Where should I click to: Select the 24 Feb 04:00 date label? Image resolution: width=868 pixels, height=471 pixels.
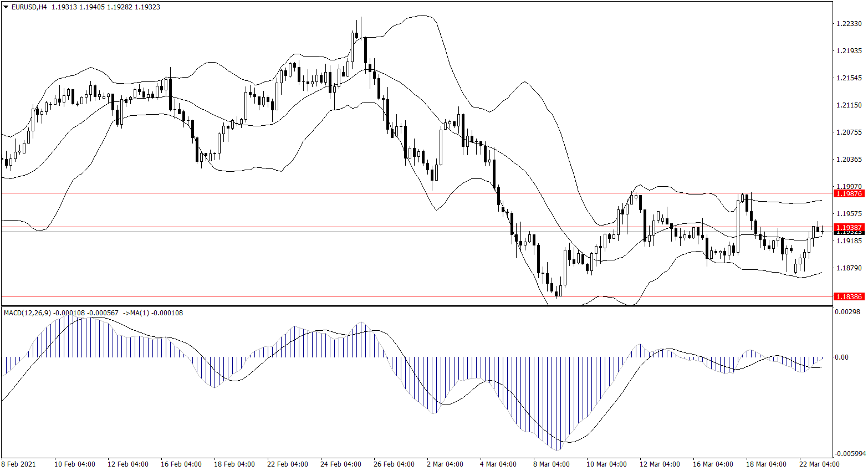pyautogui.click(x=341, y=464)
